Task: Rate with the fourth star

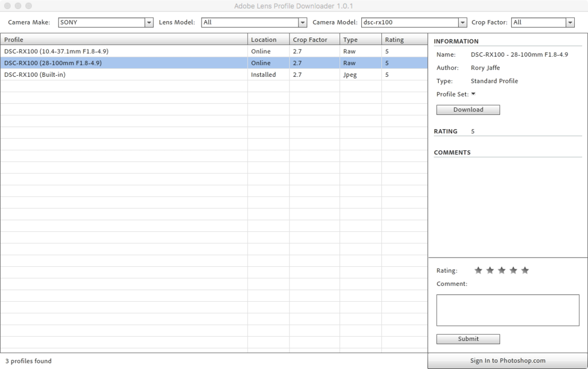Action: pyautogui.click(x=513, y=270)
